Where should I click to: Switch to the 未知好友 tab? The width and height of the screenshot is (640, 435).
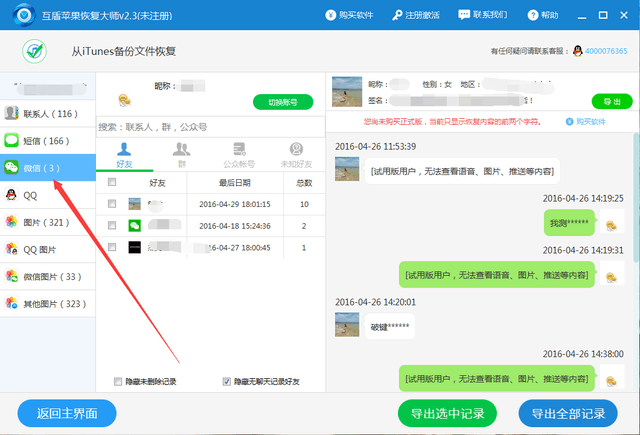296,155
